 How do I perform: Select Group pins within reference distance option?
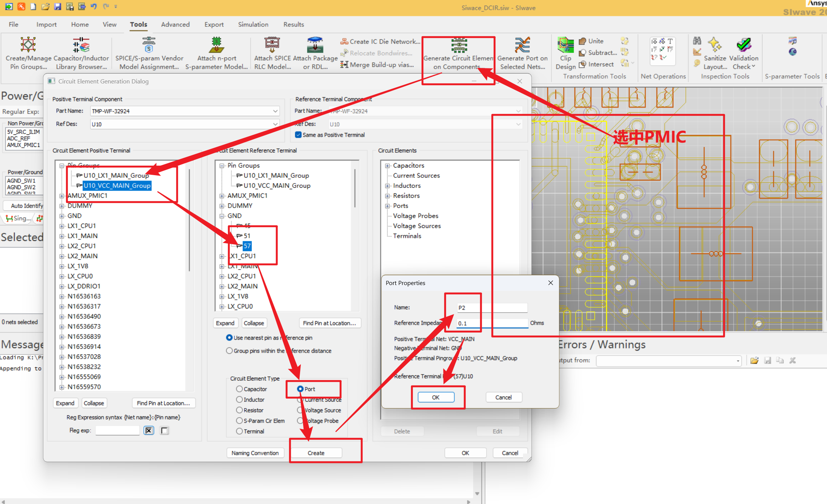point(229,351)
